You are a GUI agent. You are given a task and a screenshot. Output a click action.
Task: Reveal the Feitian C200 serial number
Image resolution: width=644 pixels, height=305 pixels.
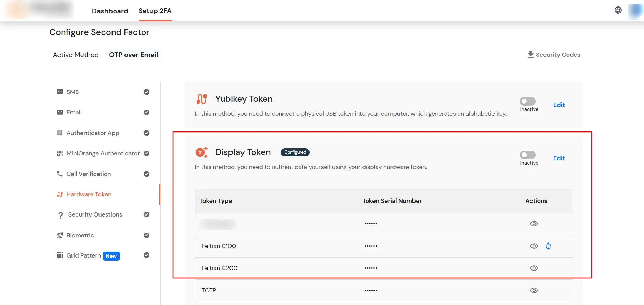534,268
